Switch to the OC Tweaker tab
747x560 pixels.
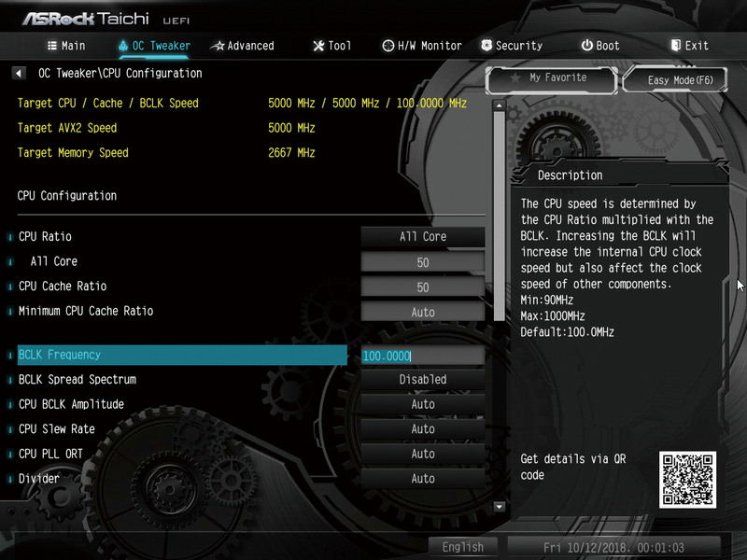[x=154, y=46]
